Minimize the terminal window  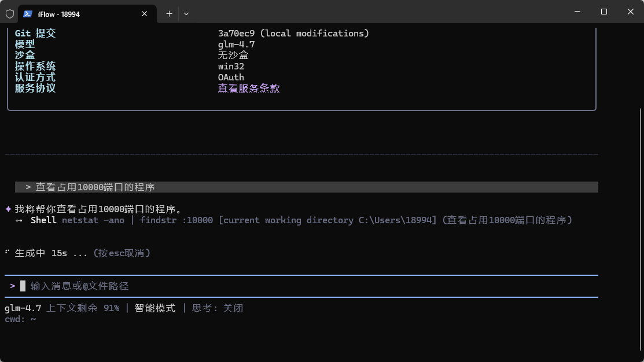click(577, 12)
